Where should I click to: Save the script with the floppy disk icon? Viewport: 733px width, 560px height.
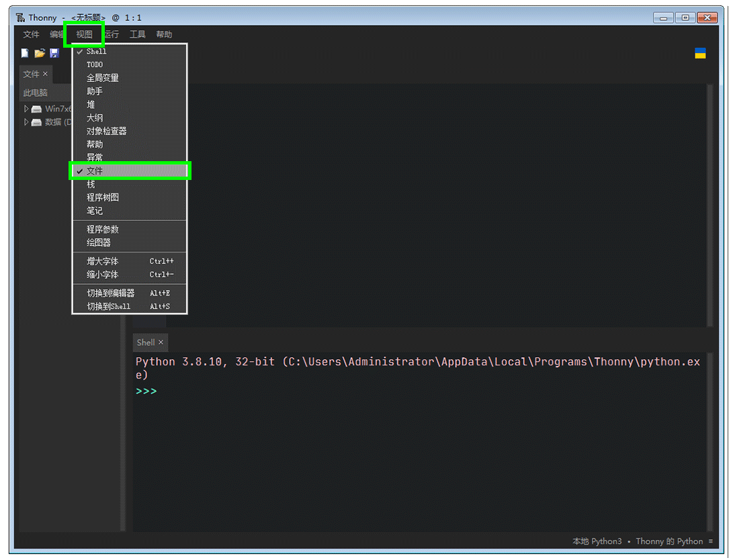click(54, 53)
